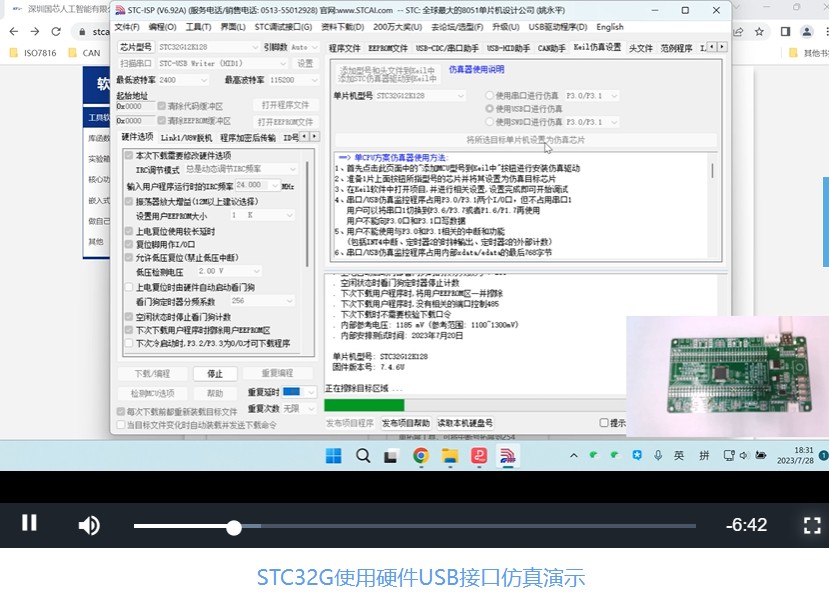
Task: Open the 重复次数 dropdown
Action: coord(299,409)
